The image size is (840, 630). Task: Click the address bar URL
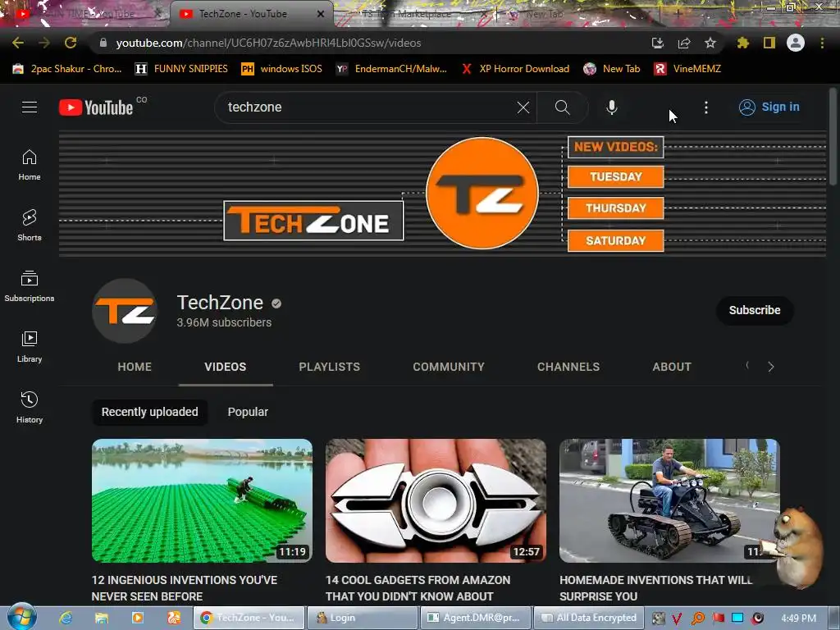click(x=268, y=43)
